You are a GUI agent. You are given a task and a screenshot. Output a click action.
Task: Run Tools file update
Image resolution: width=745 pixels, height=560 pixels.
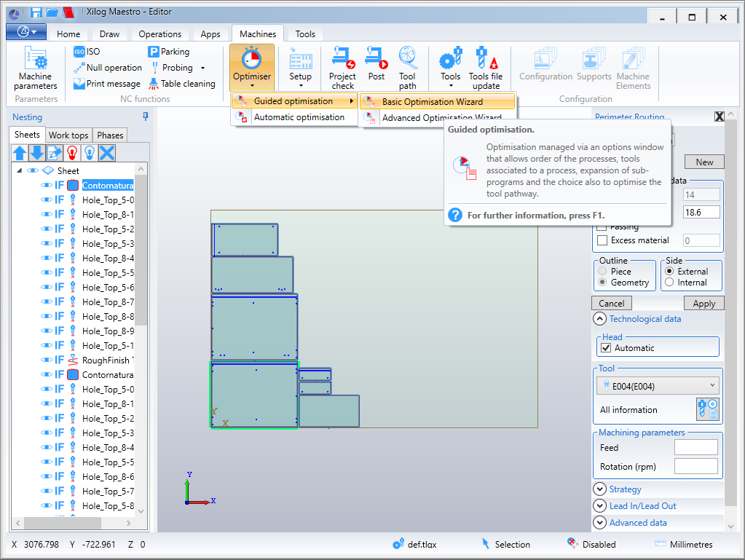pyautogui.click(x=486, y=68)
